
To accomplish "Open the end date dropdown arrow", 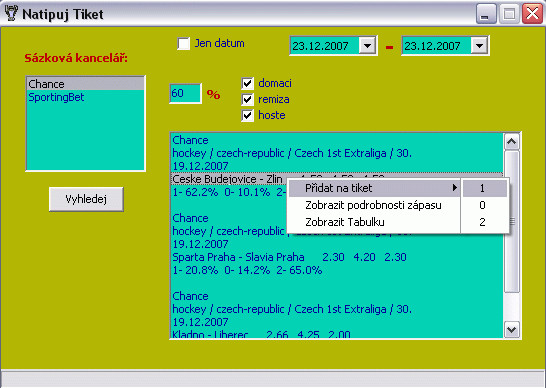I will (479, 46).
